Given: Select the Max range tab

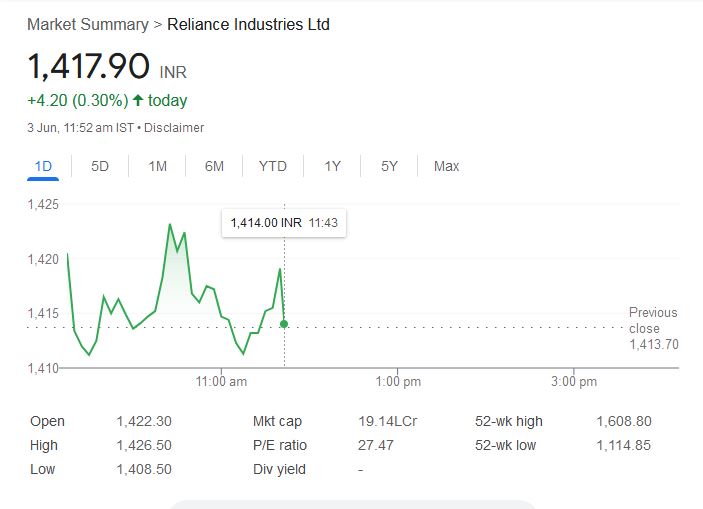Looking at the screenshot, I should [446, 166].
